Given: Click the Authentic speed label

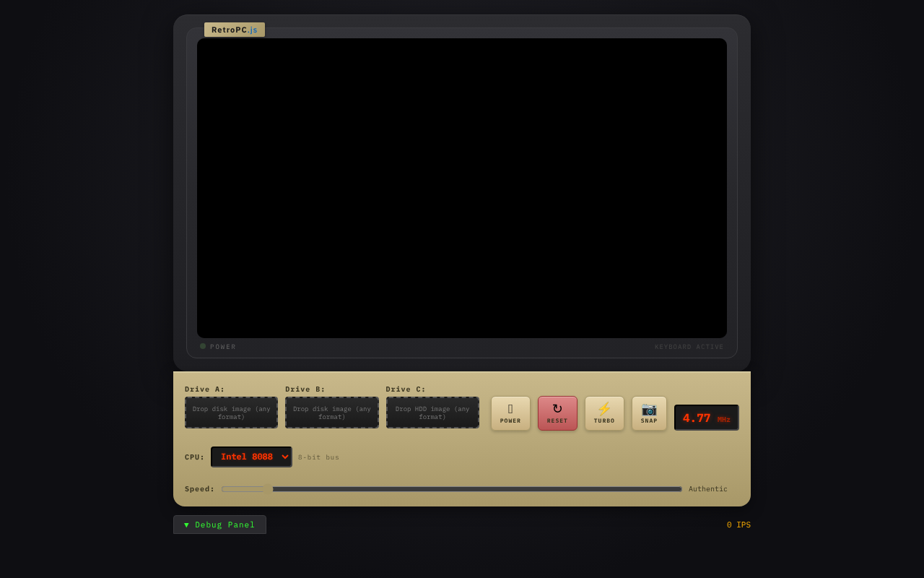Looking at the screenshot, I should (708, 489).
